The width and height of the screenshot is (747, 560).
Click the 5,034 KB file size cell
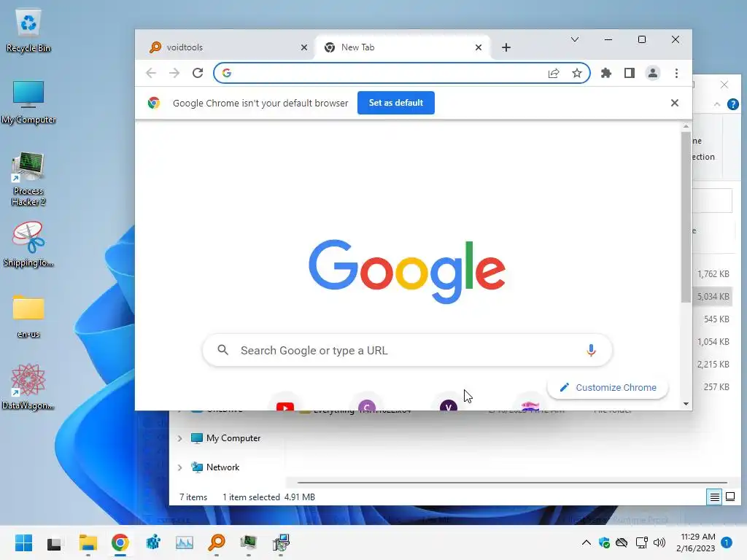click(713, 297)
